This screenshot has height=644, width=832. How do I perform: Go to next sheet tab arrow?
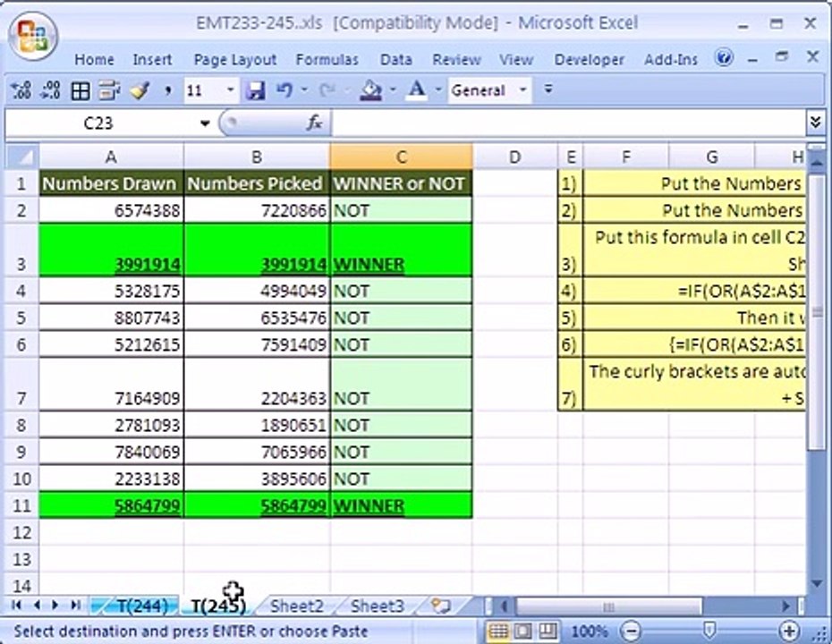point(55,605)
